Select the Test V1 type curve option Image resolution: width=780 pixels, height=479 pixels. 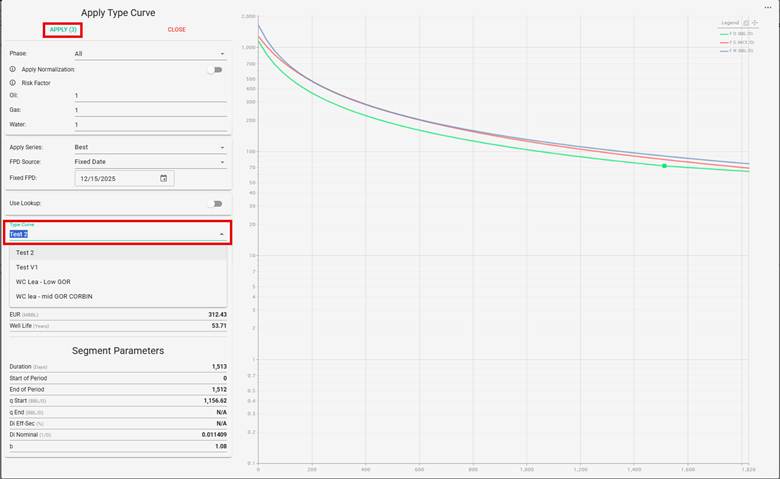click(x=118, y=267)
